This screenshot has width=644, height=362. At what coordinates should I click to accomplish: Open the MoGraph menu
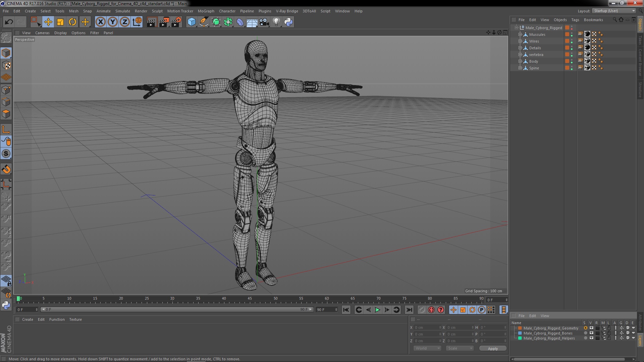tap(206, 11)
